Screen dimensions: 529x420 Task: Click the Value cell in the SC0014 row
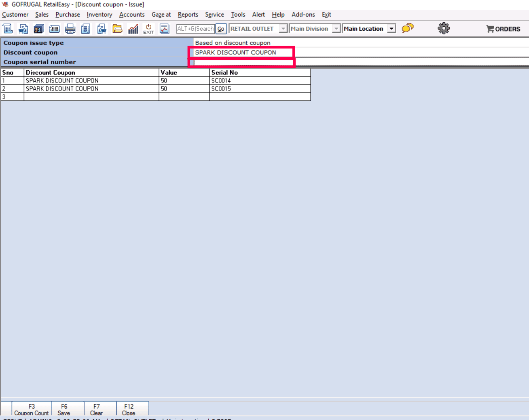pyautogui.click(x=184, y=81)
